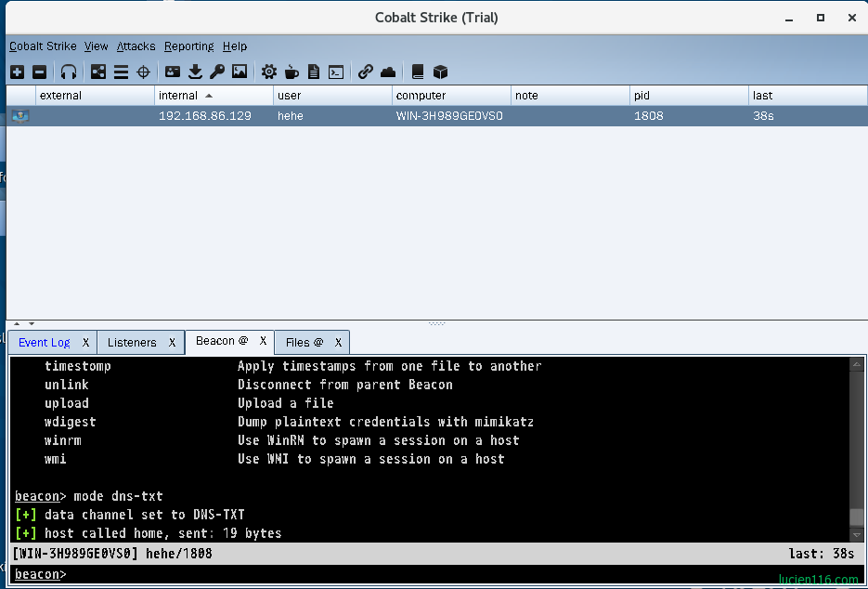Click 'winrm' command in console output
The height and width of the screenshot is (589, 868).
coord(62,440)
